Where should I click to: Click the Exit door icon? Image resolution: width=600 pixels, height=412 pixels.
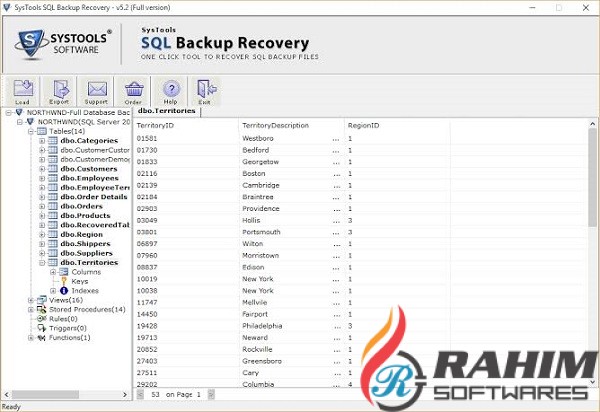point(205,91)
